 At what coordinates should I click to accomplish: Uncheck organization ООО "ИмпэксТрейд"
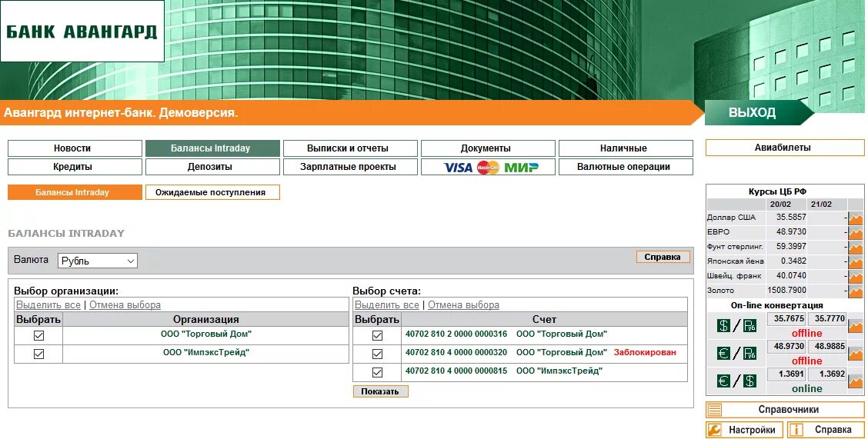coord(38,354)
